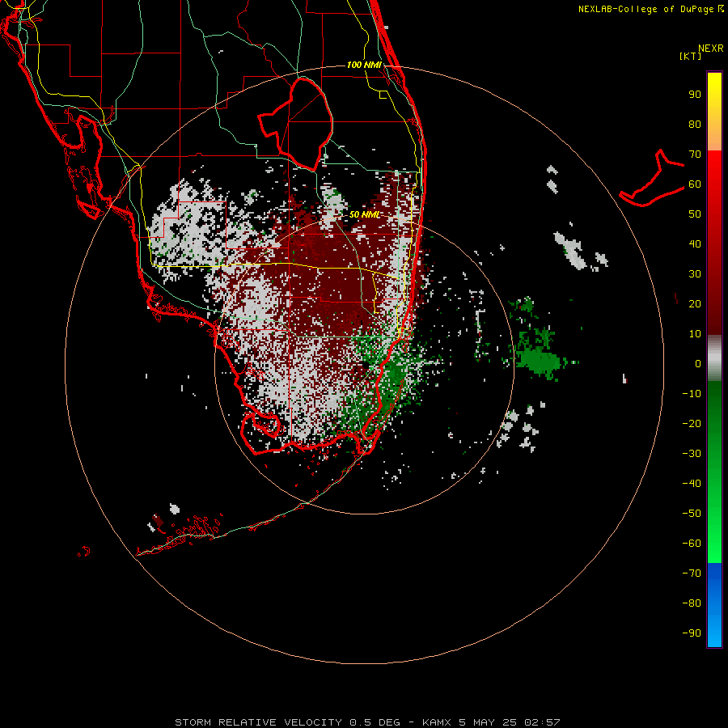Screen dimensions: 728x728
Task: Click the 40 value on the velocity scale
Action: click(695, 243)
